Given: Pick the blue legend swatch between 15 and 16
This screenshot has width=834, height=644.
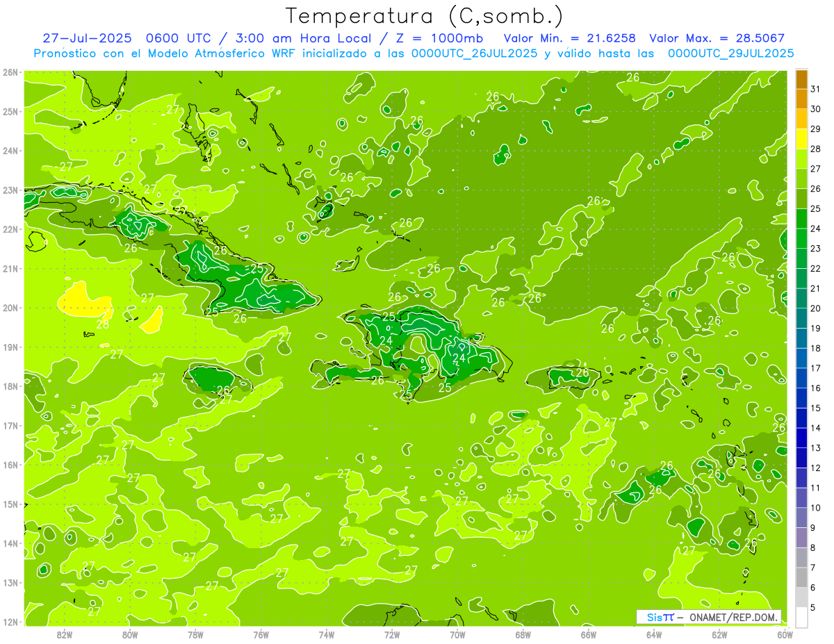Looking at the screenshot, I should tap(801, 398).
